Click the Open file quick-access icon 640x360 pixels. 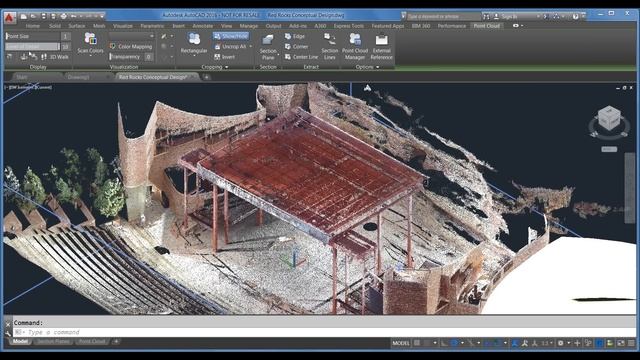pyautogui.click(x=33, y=16)
